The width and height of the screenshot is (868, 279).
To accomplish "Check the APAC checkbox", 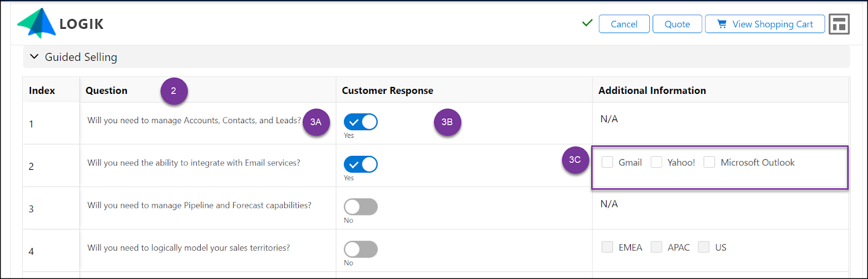I will click(x=656, y=247).
